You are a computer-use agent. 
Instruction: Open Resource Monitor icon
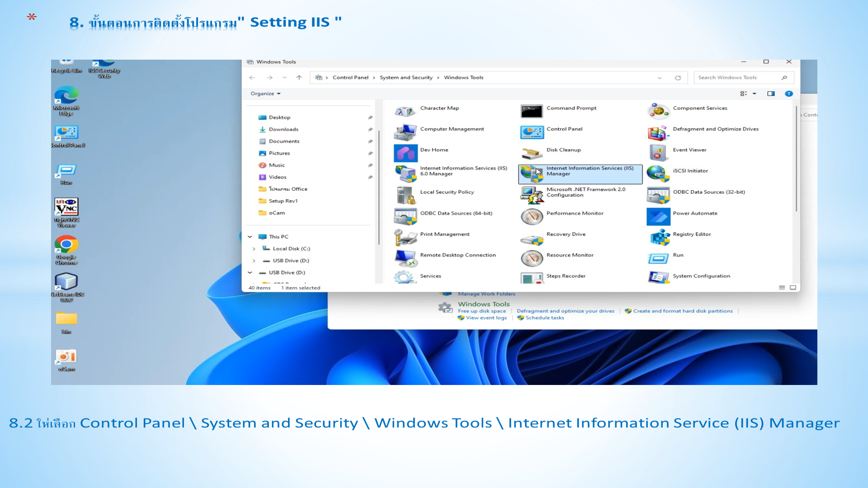531,258
